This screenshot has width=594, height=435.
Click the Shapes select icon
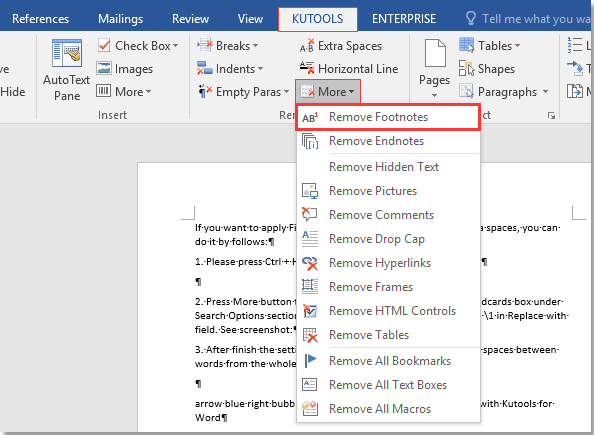tap(466, 68)
